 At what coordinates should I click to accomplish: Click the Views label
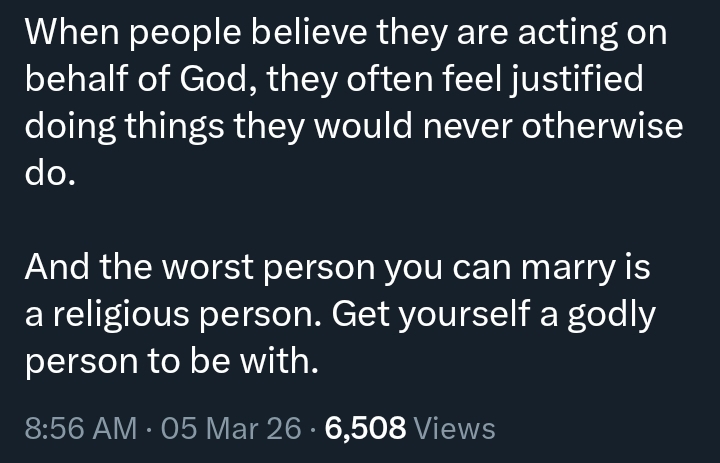454,428
